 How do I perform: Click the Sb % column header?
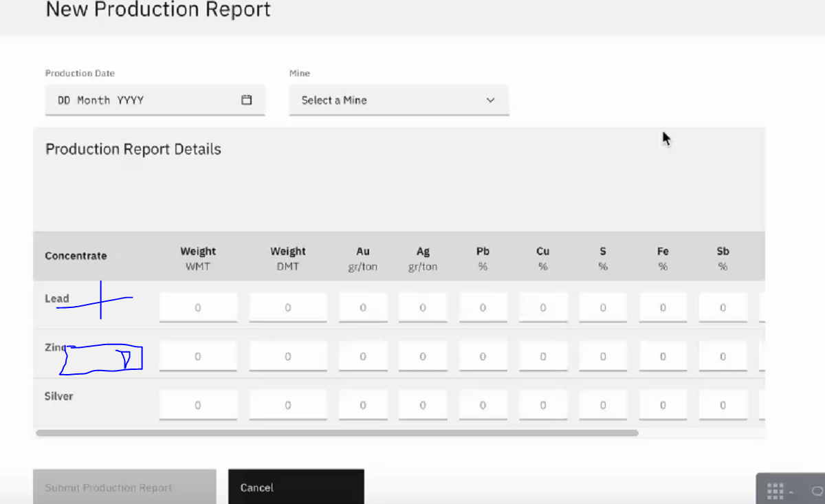coord(723,259)
